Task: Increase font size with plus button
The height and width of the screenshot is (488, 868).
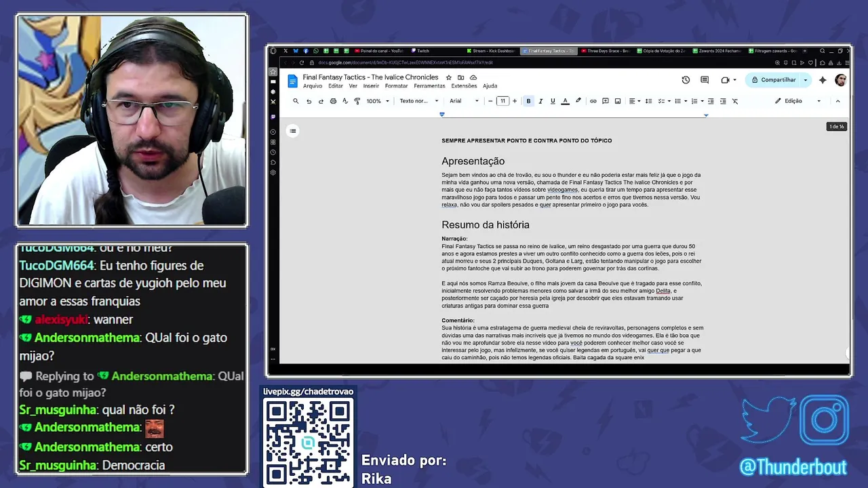Action: (x=514, y=101)
